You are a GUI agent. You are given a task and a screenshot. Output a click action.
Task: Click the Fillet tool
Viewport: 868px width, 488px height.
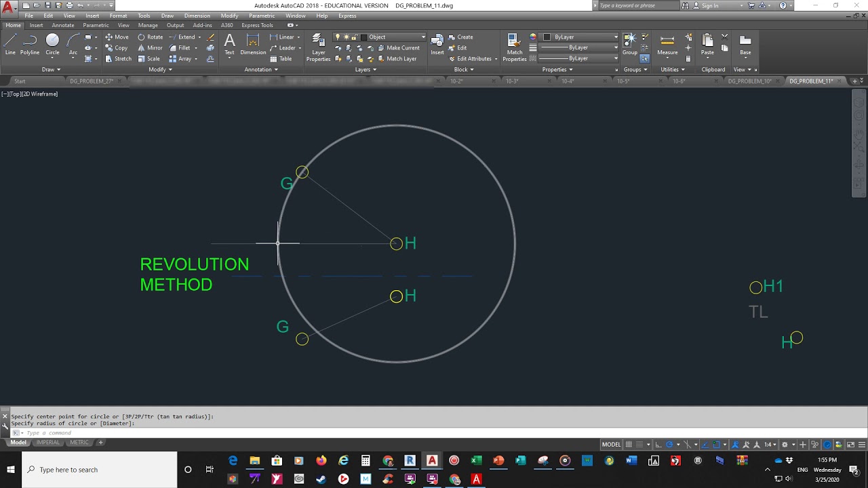pyautogui.click(x=180, y=48)
